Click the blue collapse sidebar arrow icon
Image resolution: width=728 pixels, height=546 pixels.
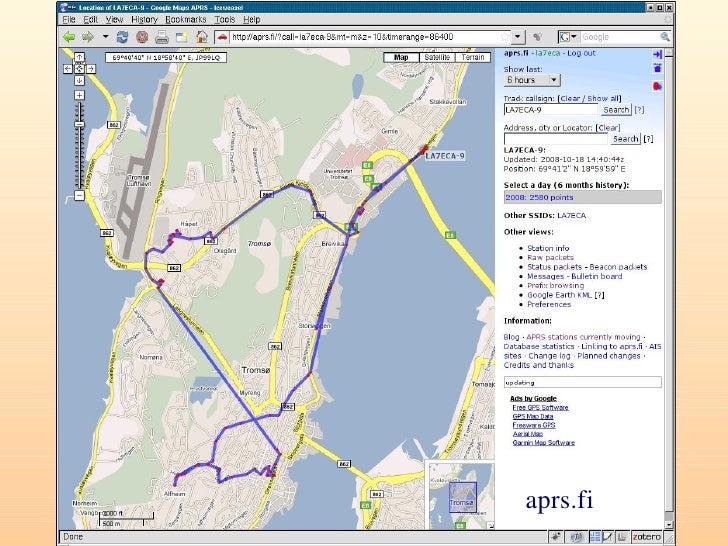tap(657, 54)
